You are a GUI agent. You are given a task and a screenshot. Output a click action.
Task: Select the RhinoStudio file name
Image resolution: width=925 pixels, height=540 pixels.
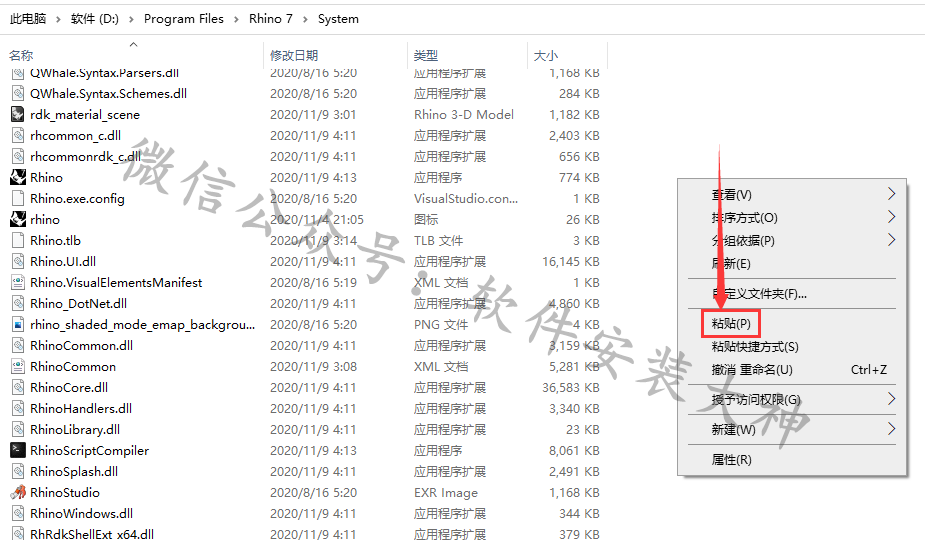[x=65, y=492]
